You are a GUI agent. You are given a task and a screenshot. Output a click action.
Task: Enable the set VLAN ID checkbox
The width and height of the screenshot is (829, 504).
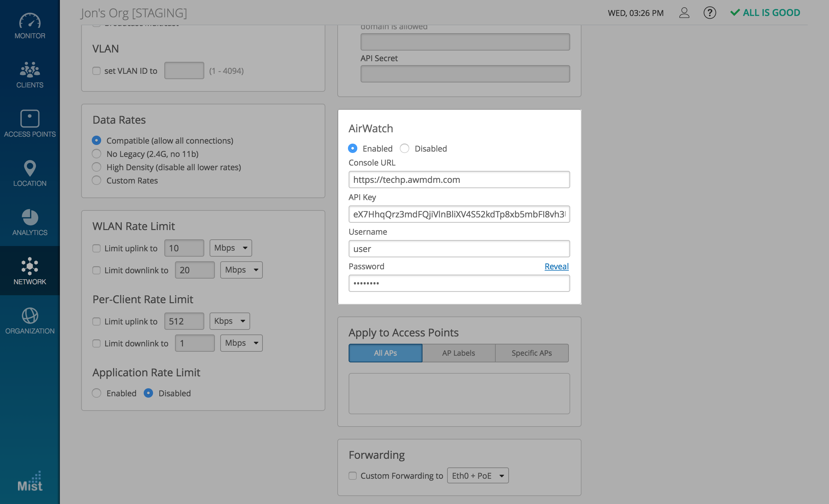click(x=96, y=71)
